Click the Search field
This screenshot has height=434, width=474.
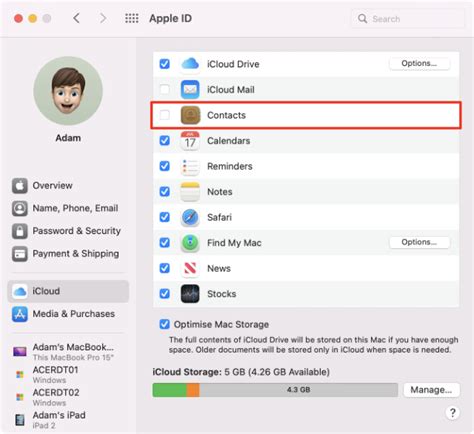[x=407, y=19]
